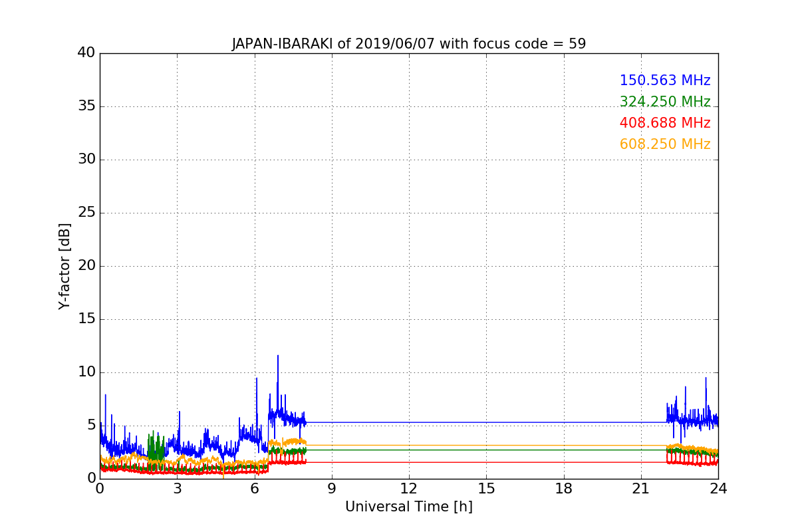Click y-axis tick label 10
Image resolution: width=798 pixels, height=532 pixels.
click(x=86, y=372)
